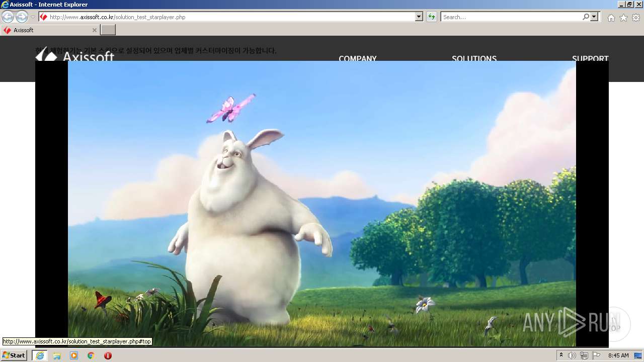Screen dimensions: 644x362
Task: Open the red Opera taskbar icon
Action: [108, 355]
